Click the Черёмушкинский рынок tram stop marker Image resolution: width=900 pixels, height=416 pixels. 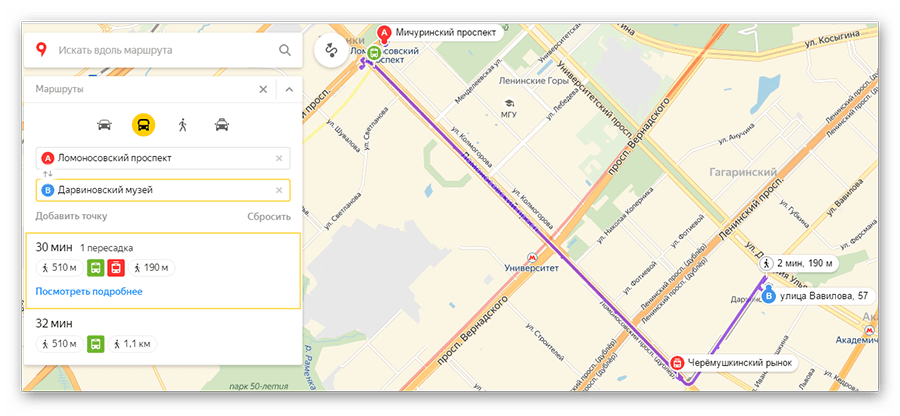(677, 363)
